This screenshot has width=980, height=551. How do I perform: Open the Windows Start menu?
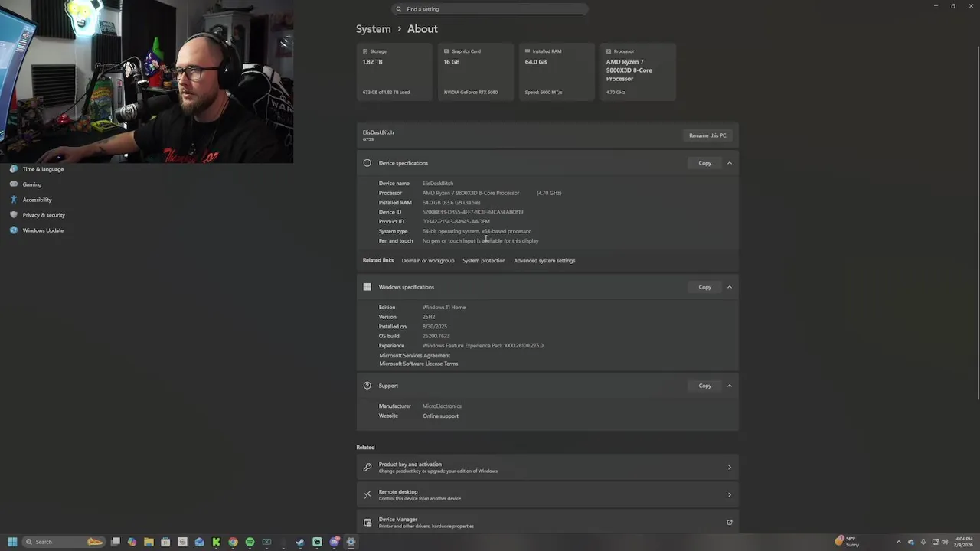tap(12, 542)
